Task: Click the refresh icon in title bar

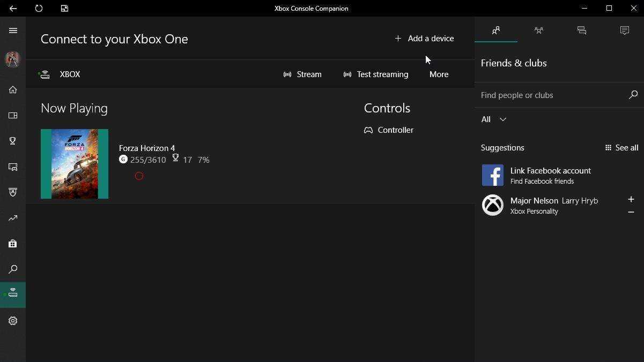Action: (39, 9)
